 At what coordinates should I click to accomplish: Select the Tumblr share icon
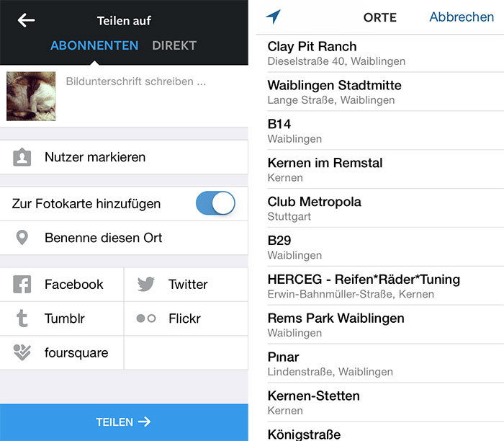coord(22,318)
